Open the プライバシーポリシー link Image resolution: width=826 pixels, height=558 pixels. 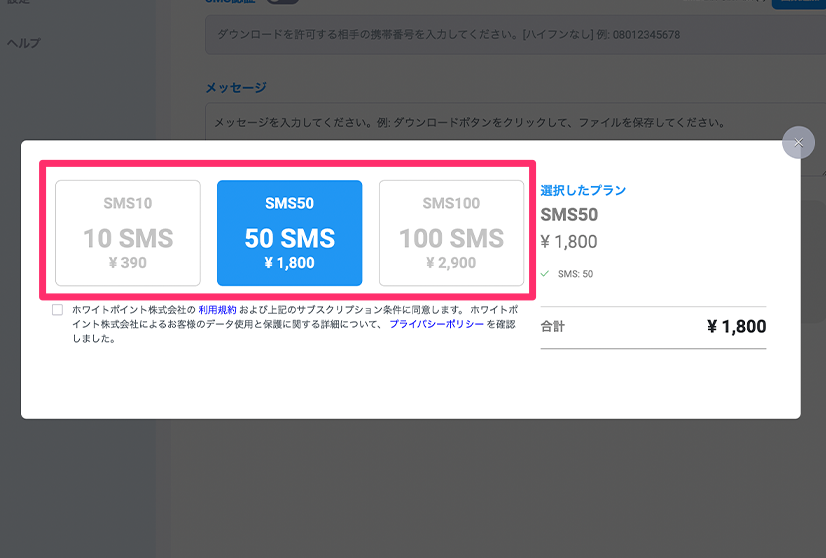tap(436, 324)
